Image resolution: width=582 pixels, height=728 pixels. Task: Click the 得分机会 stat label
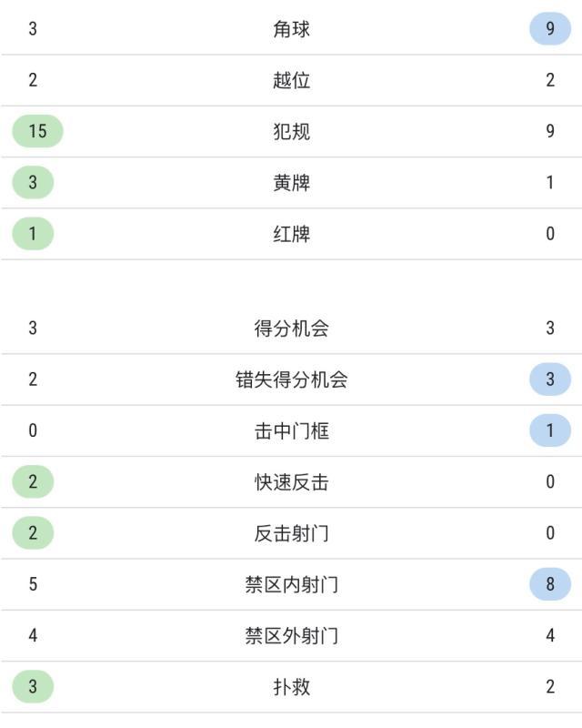coord(291,329)
